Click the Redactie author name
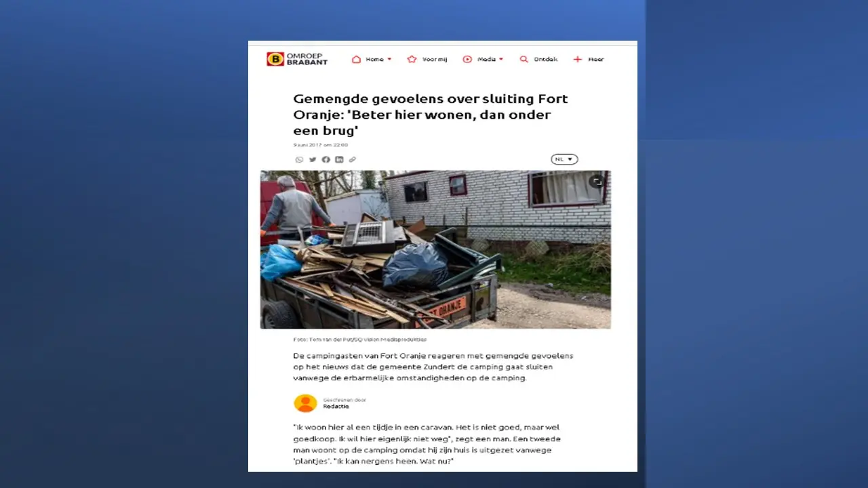The height and width of the screenshot is (488, 868). pyautogui.click(x=336, y=406)
